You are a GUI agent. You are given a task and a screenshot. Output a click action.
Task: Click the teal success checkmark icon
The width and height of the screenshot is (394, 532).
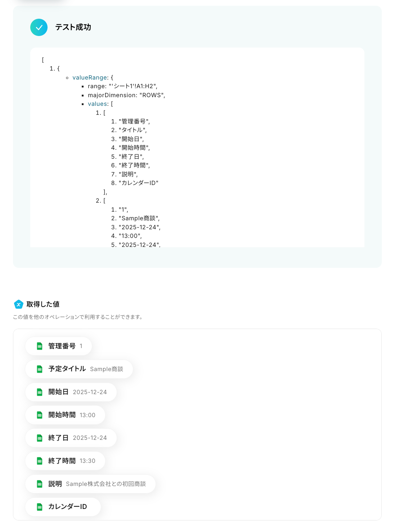[39, 27]
